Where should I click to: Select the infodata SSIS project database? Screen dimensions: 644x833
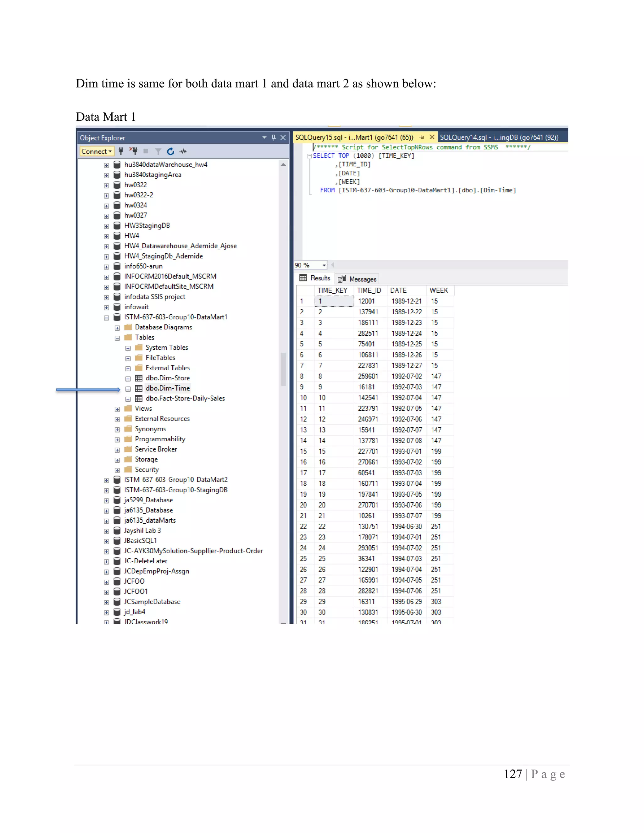155,297
